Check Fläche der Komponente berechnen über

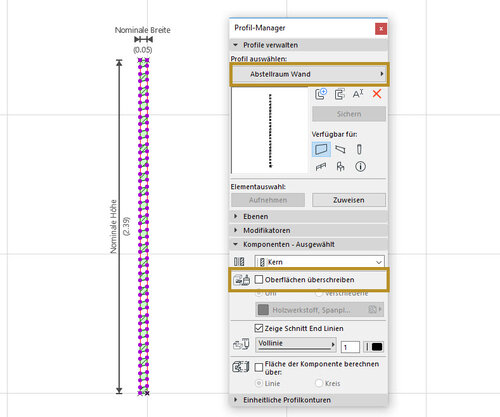[x=259, y=367]
